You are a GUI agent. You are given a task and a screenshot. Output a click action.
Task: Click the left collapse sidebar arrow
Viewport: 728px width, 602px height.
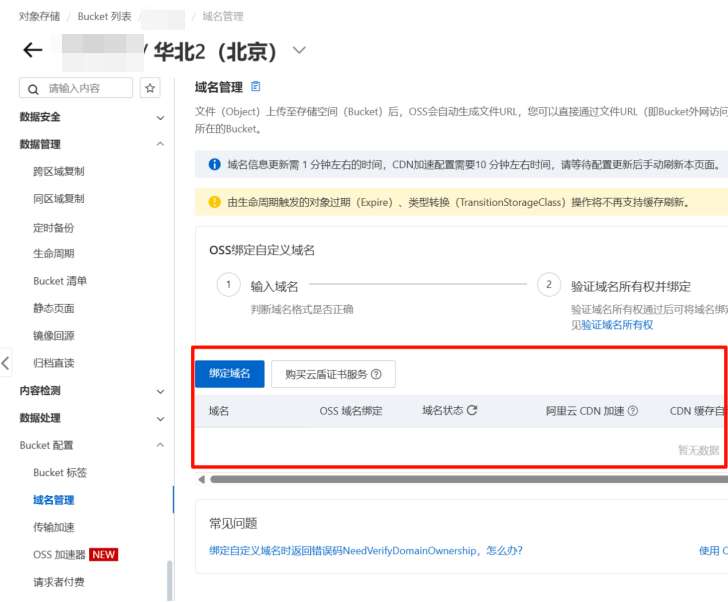tap(6, 363)
